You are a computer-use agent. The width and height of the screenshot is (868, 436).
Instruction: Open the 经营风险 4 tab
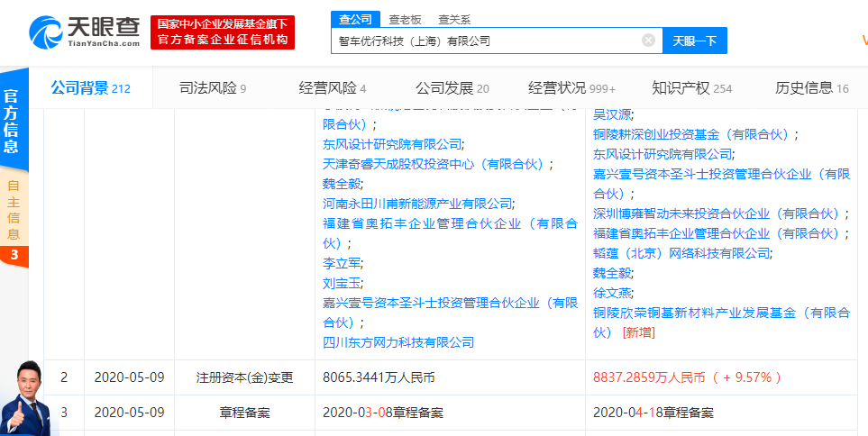click(332, 88)
